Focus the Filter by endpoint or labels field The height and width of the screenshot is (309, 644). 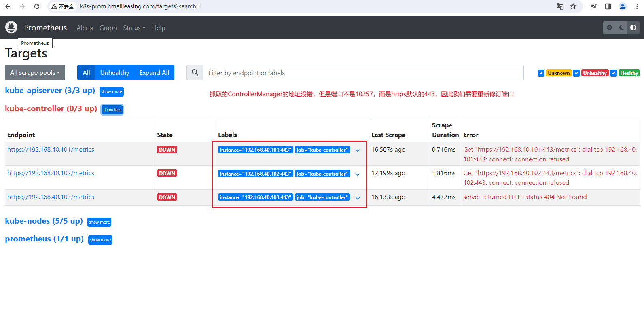pyautogui.click(x=363, y=73)
